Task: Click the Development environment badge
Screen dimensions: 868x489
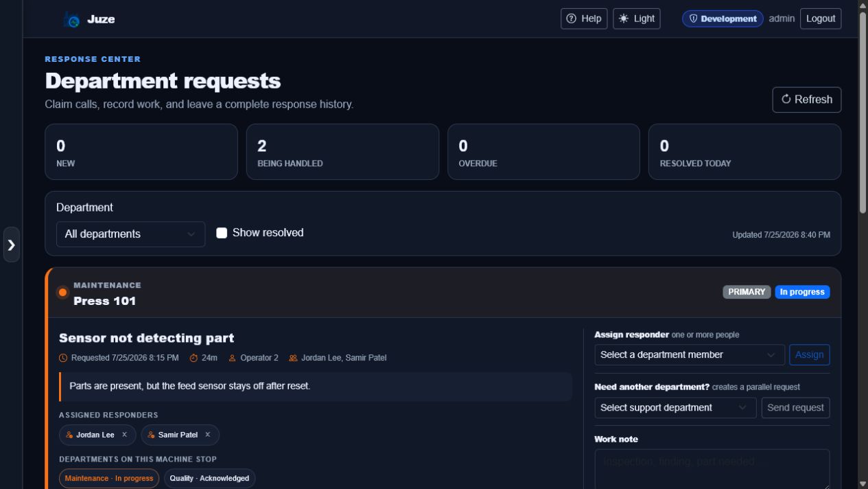Action: 723,19
